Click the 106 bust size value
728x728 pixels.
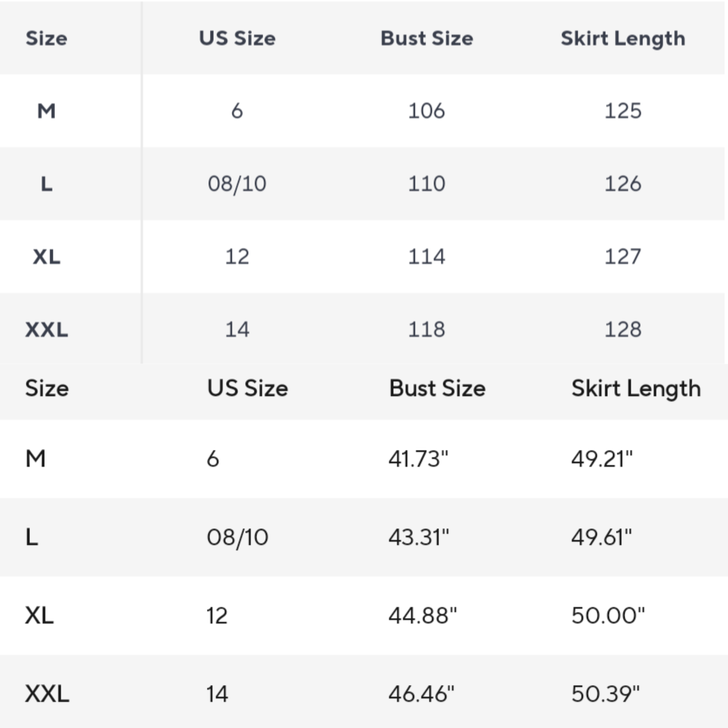tap(427, 111)
